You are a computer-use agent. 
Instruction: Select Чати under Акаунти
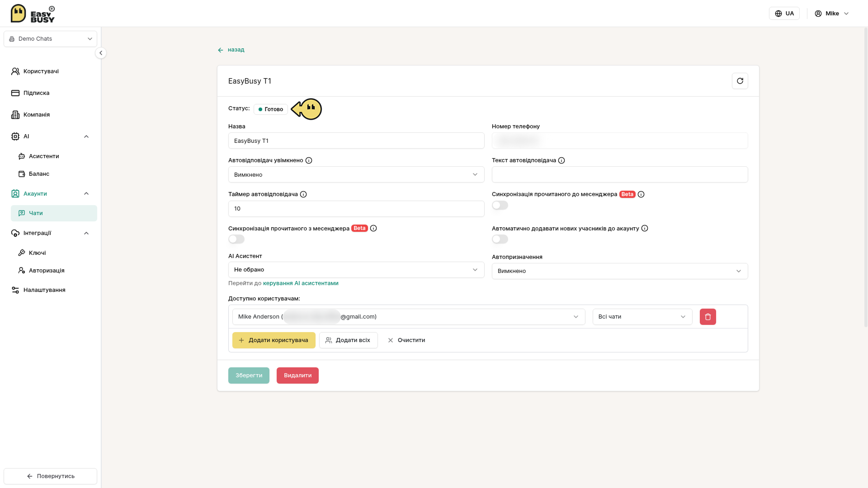(54, 213)
